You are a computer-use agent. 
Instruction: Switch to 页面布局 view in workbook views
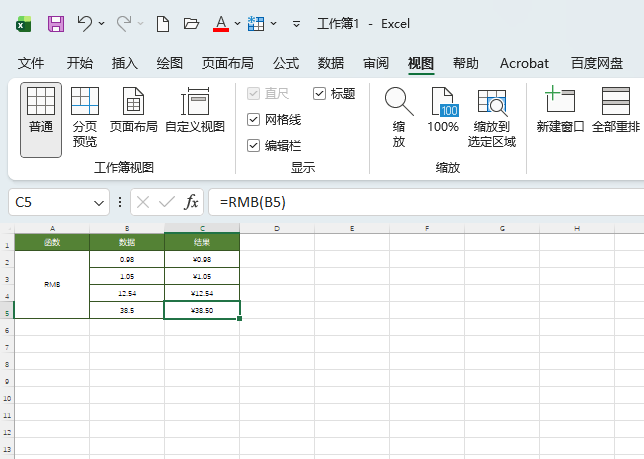click(x=133, y=110)
